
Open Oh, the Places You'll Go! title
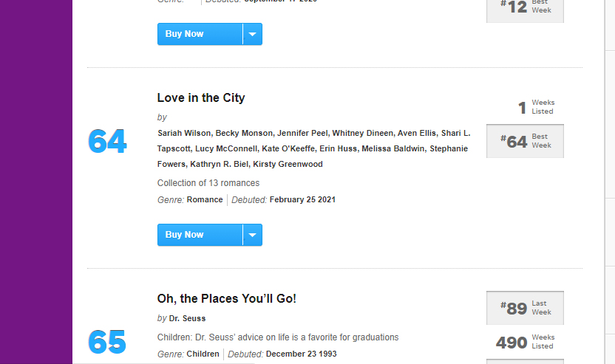click(226, 298)
